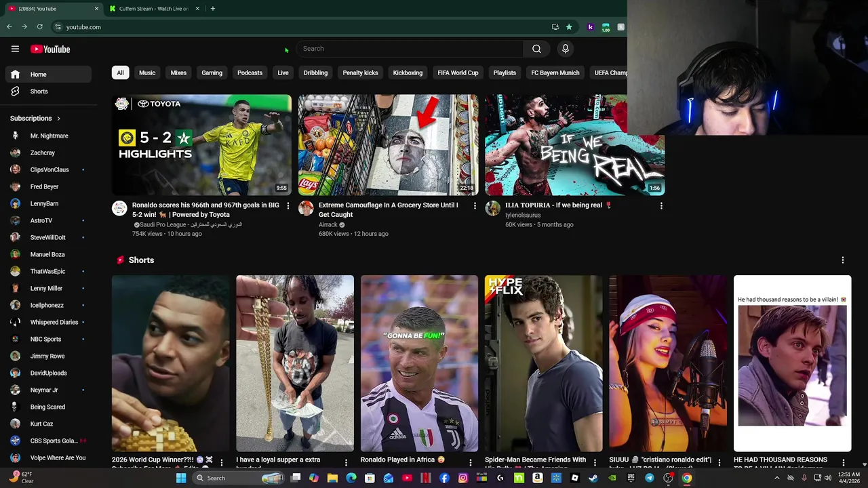Viewport: 868px width, 488px height.
Task: Open the 1.00 speed extension icon
Action: 606,27
